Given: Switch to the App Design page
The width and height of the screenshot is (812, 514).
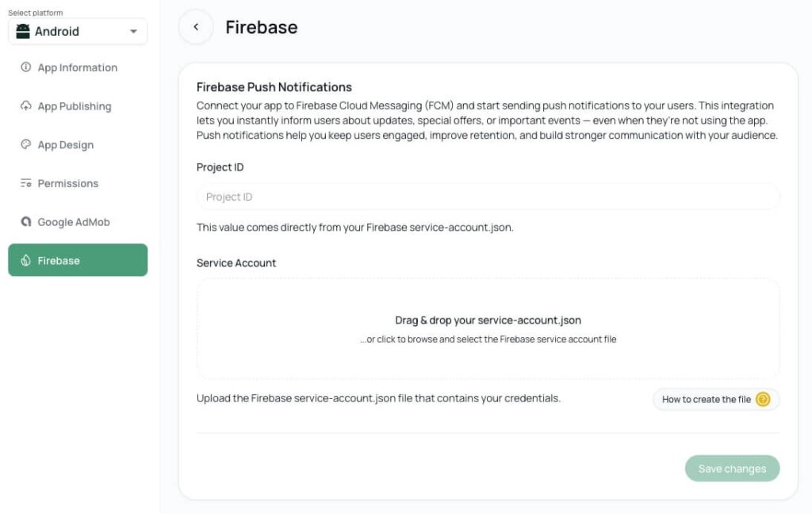Looking at the screenshot, I should 66,145.
